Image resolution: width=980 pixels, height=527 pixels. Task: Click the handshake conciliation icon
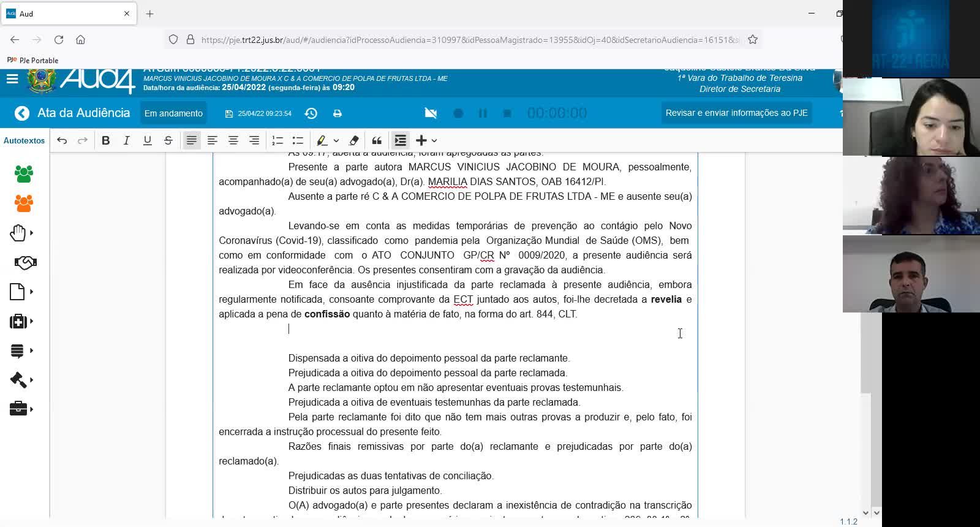25,262
